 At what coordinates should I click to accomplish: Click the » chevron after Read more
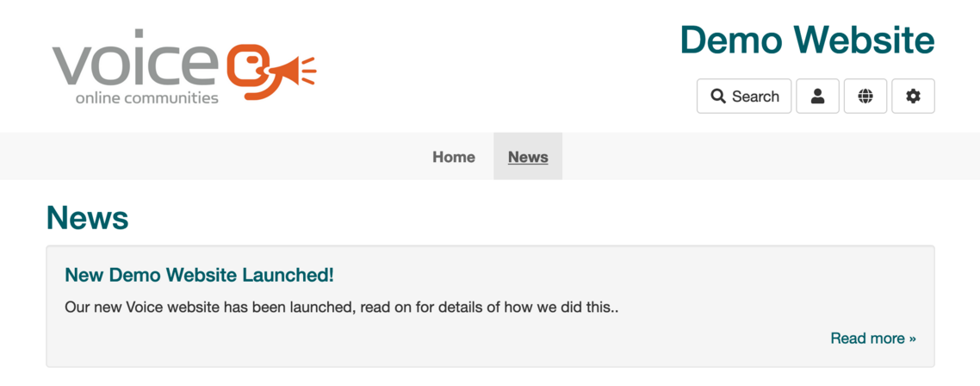pos(912,339)
